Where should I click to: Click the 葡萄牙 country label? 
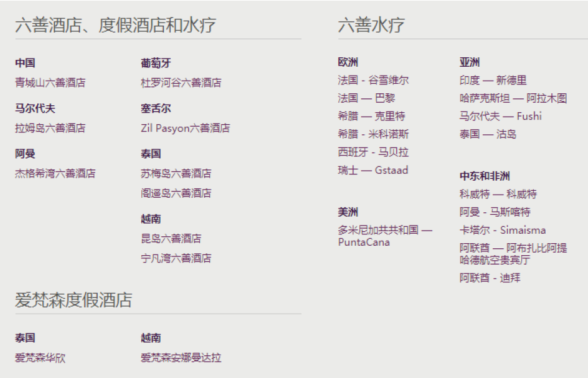pyautogui.click(x=156, y=62)
